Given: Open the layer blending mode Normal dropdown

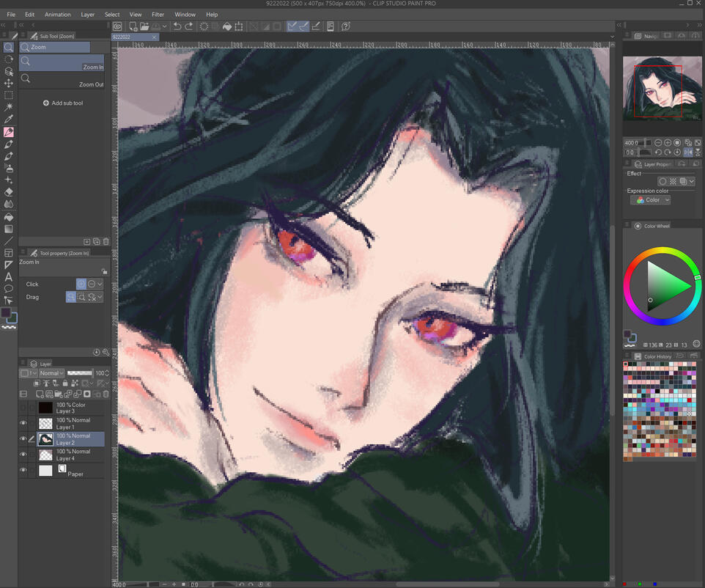Looking at the screenshot, I should click(51, 373).
